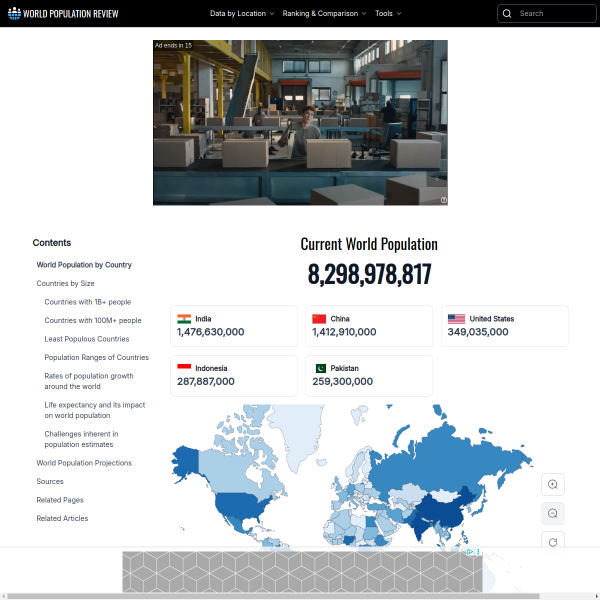600x600 pixels.
Task: Click the warehouse video advertisement
Action: coord(300,123)
